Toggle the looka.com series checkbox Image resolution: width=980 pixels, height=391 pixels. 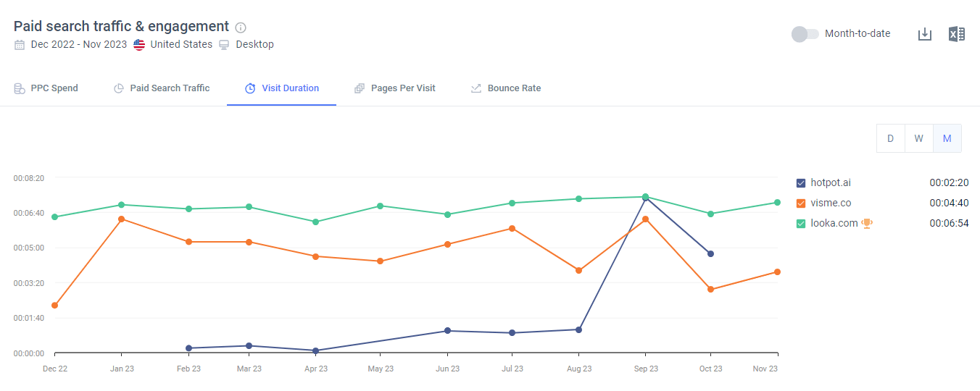pos(801,224)
